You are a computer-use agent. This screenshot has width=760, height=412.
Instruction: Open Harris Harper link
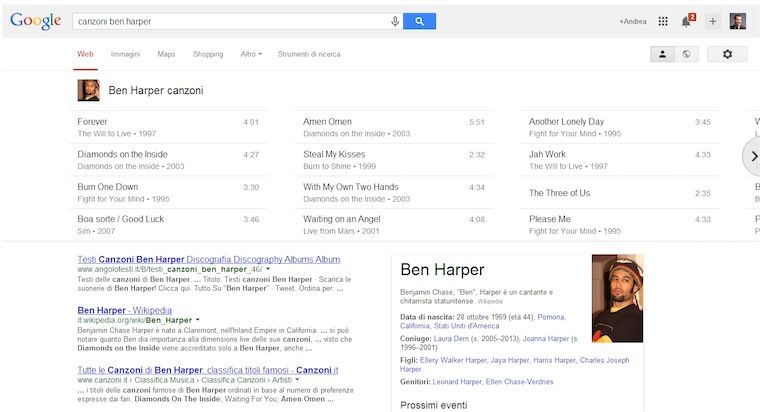click(x=554, y=360)
